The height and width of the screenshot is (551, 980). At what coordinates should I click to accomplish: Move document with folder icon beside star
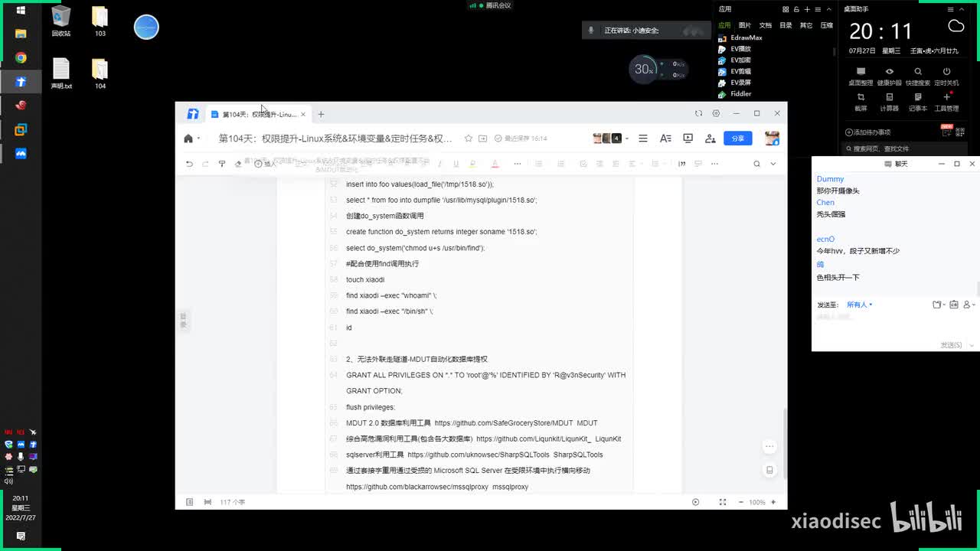coord(483,139)
